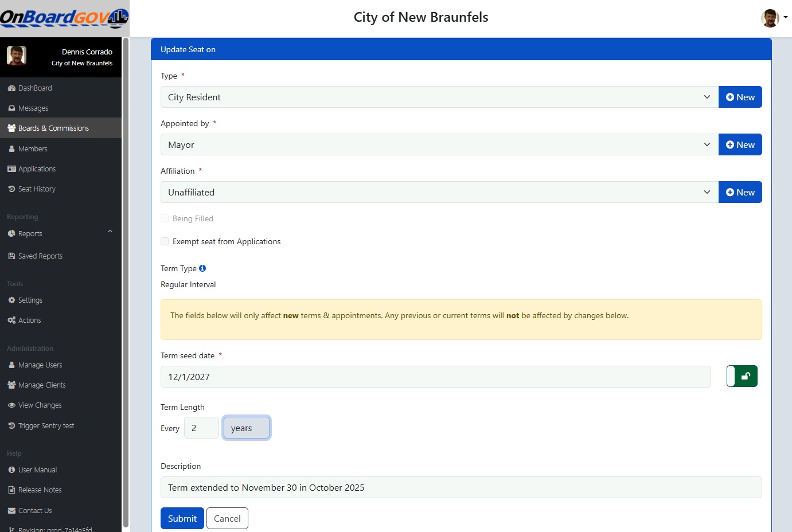Image resolution: width=792 pixels, height=532 pixels.
Task: Click the OnBoardGov logo
Action: click(x=64, y=18)
